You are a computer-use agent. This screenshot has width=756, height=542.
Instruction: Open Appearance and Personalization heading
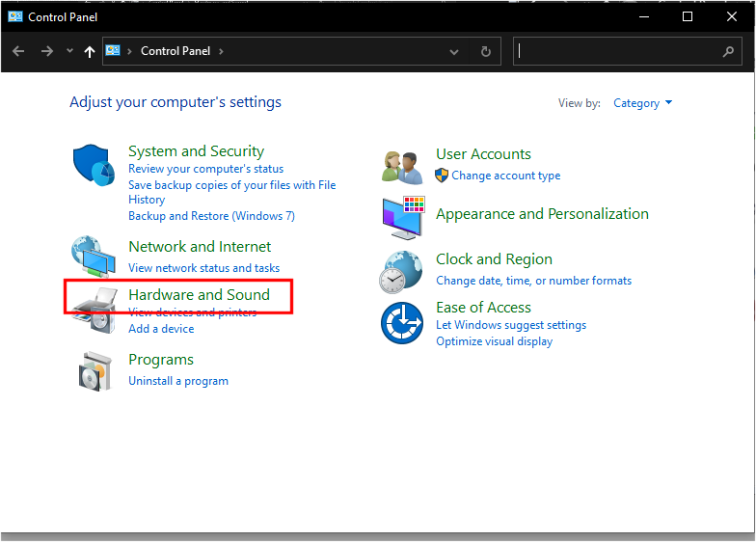point(542,214)
